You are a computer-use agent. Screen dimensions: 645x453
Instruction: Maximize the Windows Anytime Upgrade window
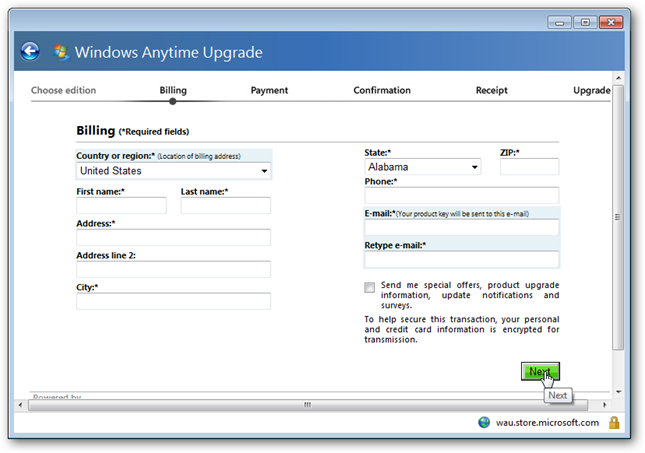585,22
